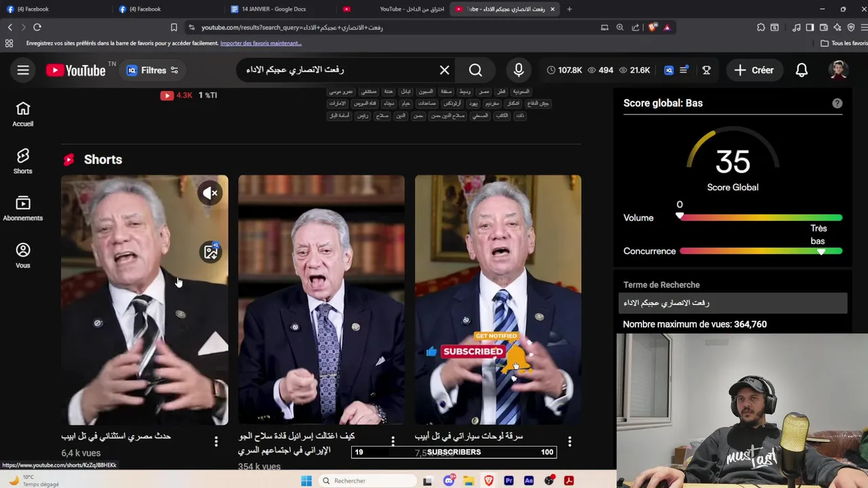Viewport: 868px width, 488px height.
Task: Click the thumbnail tool icon on first Short
Action: coord(211,251)
